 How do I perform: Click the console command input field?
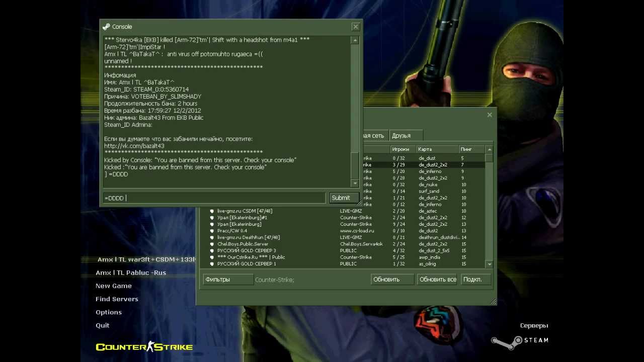pyautogui.click(x=214, y=198)
